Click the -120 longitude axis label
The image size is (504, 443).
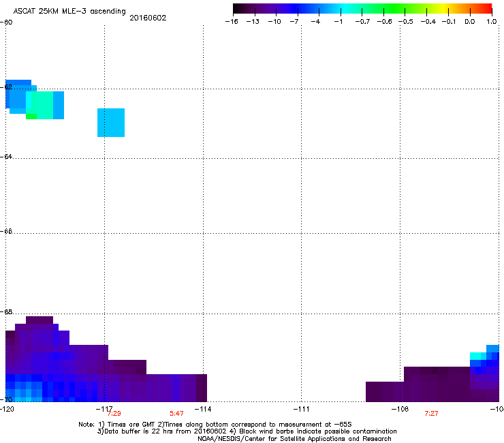7,409
